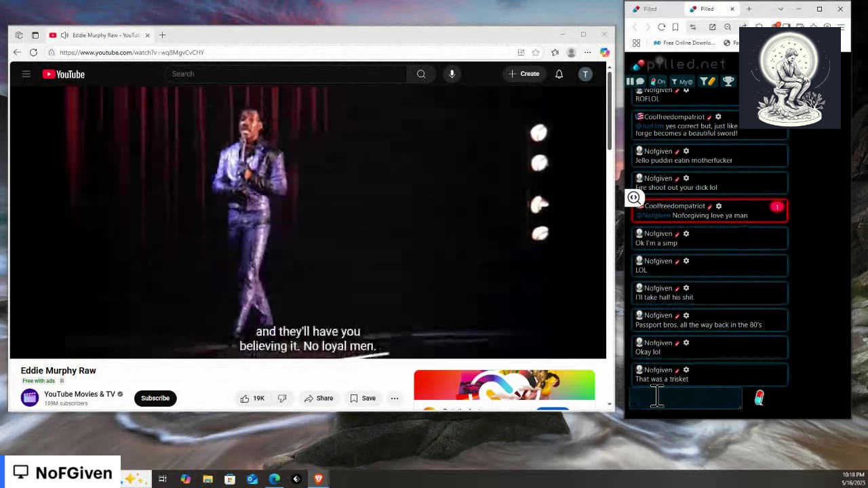Image resolution: width=868 pixels, height=488 pixels.
Task: Go to the YouTube home logo
Action: point(64,74)
